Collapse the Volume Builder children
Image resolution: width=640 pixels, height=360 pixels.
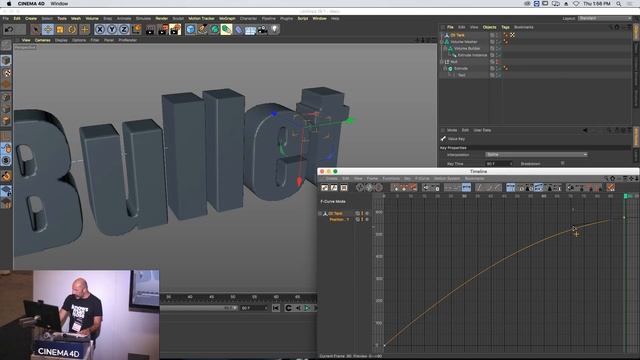445,48
